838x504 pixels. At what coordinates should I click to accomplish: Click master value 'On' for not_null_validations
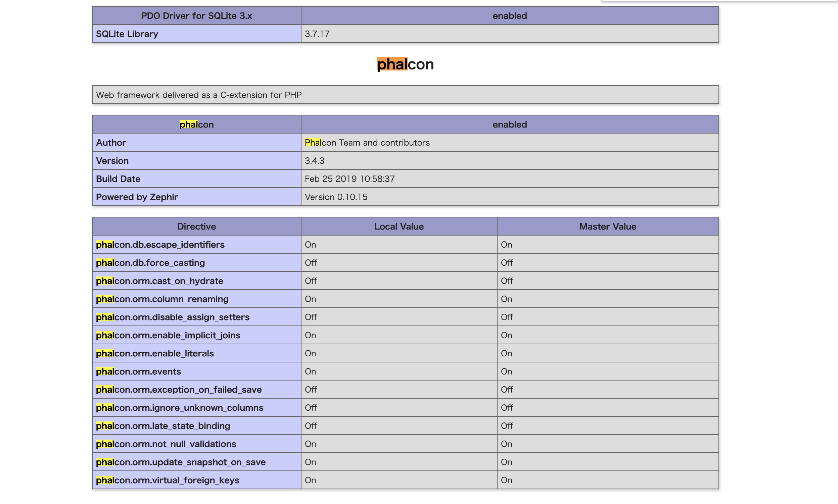coord(506,444)
